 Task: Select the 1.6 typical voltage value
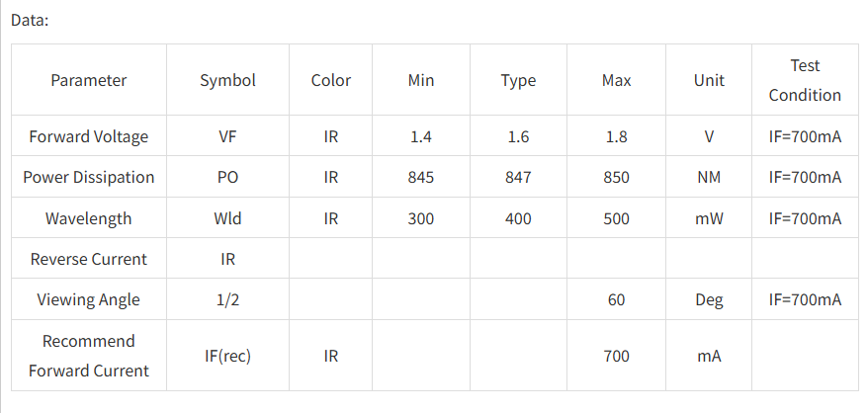click(518, 136)
